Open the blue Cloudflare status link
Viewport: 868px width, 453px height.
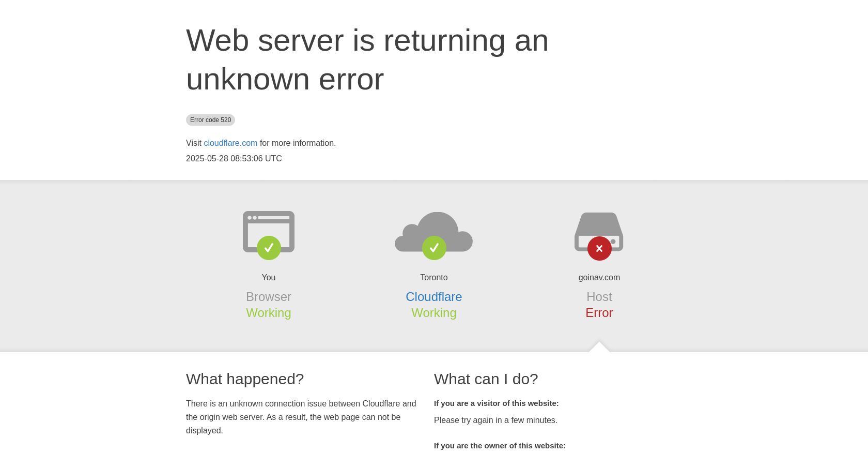[433, 297]
